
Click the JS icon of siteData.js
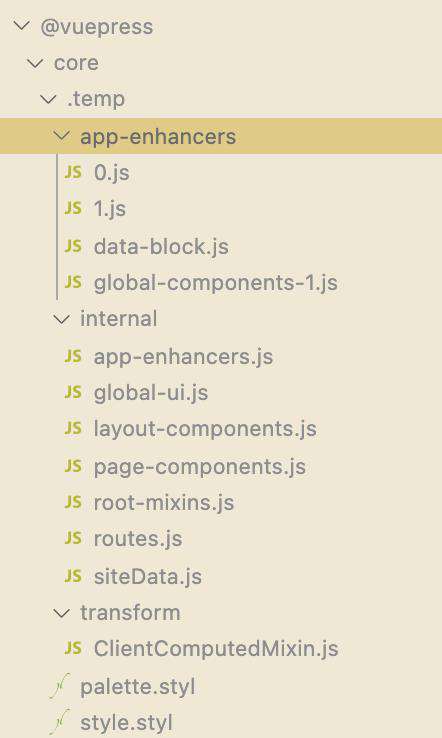[73, 575]
